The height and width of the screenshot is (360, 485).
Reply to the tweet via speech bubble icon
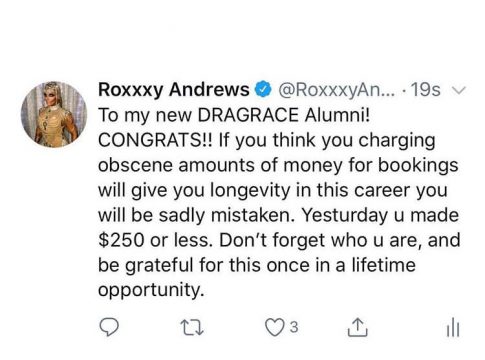click(x=109, y=327)
